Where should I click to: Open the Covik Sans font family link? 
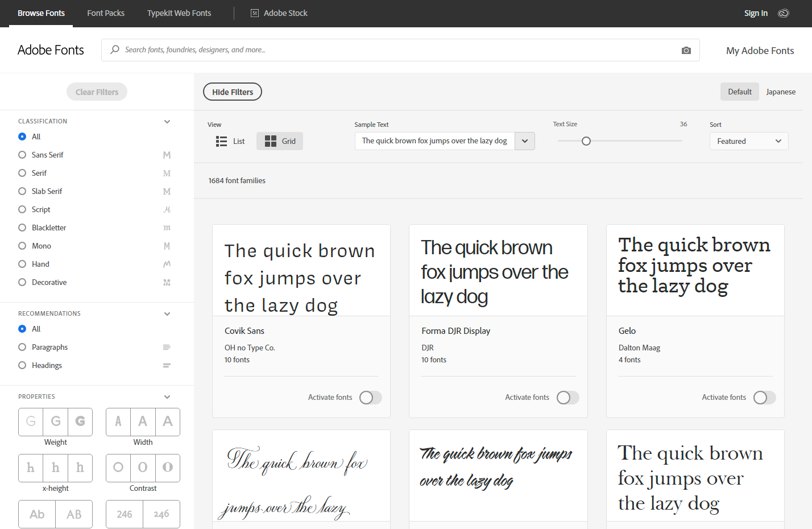245,330
